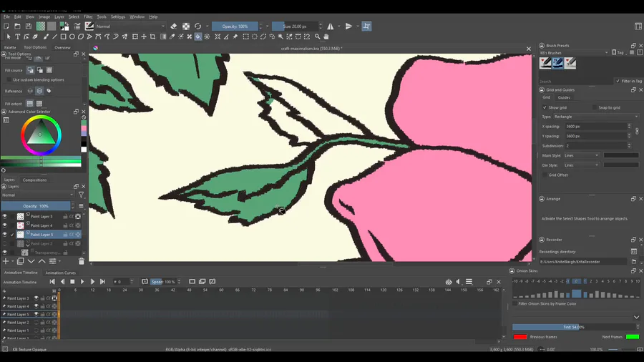This screenshot has height=362, width=644.
Task: Open the File menu
Action: (6, 17)
